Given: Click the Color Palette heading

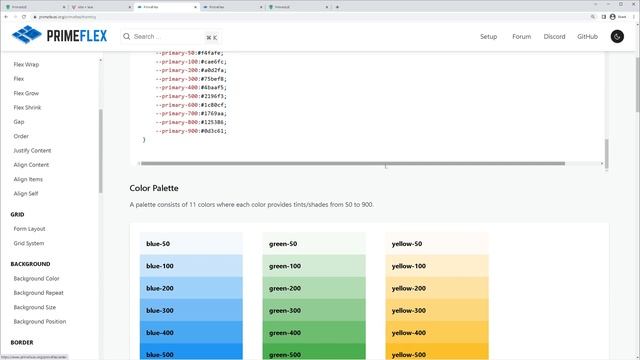Looking at the screenshot, I should (x=154, y=188).
